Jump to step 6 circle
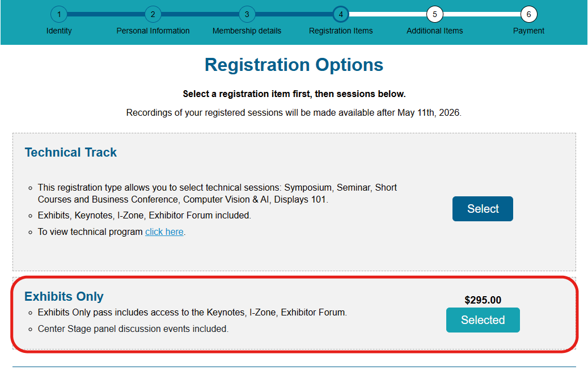This screenshot has width=588, height=383. pos(528,14)
